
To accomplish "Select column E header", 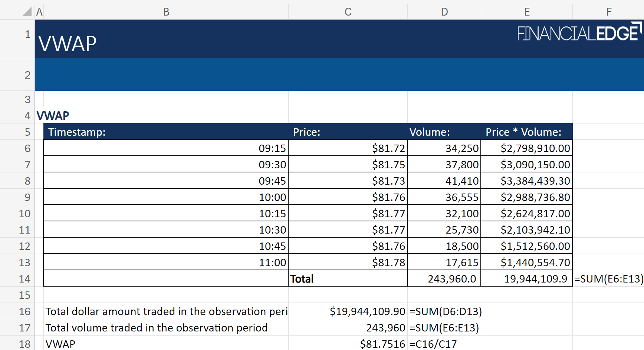I will pos(526,12).
